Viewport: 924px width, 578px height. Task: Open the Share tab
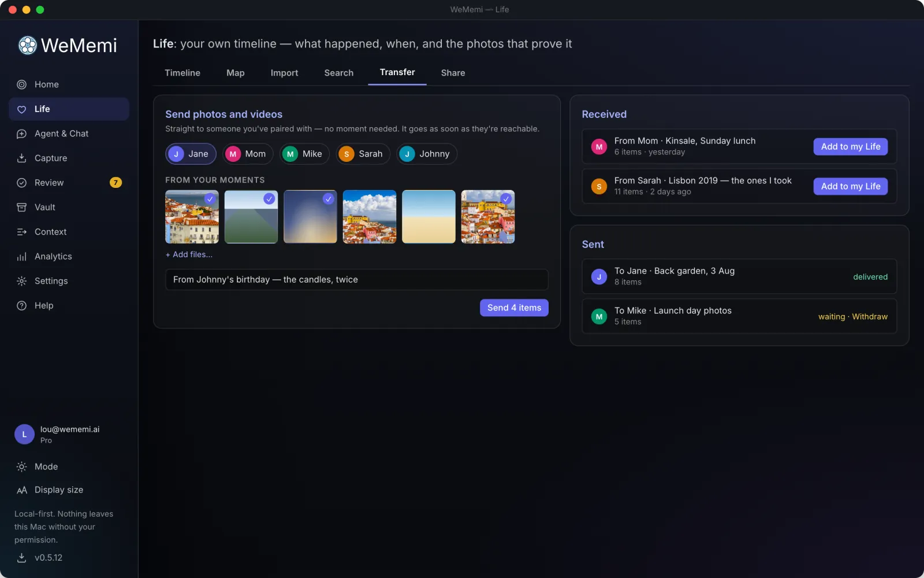453,73
